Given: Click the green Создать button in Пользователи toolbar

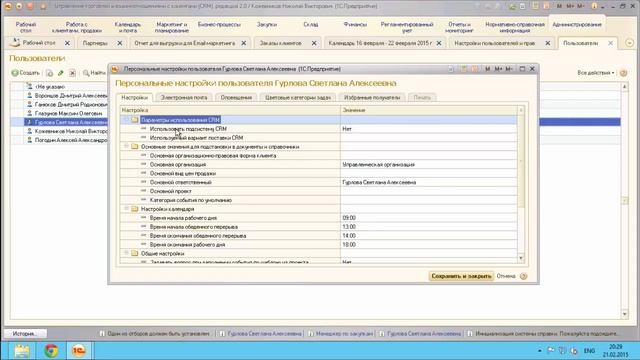Looking at the screenshot, I should [x=26, y=73].
